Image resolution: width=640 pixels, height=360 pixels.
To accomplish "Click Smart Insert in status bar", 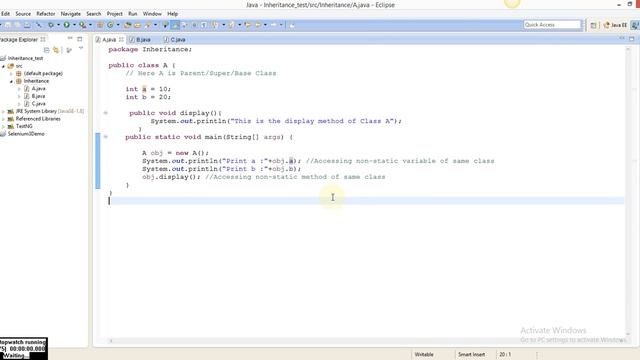I will click(x=471, y=355).
